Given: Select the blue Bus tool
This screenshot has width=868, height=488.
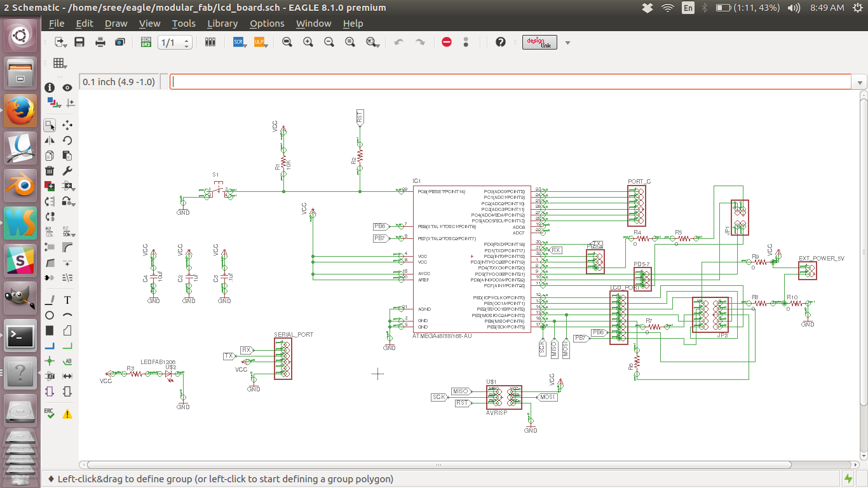Looking at the screenshot, I should tap(50, 346).
